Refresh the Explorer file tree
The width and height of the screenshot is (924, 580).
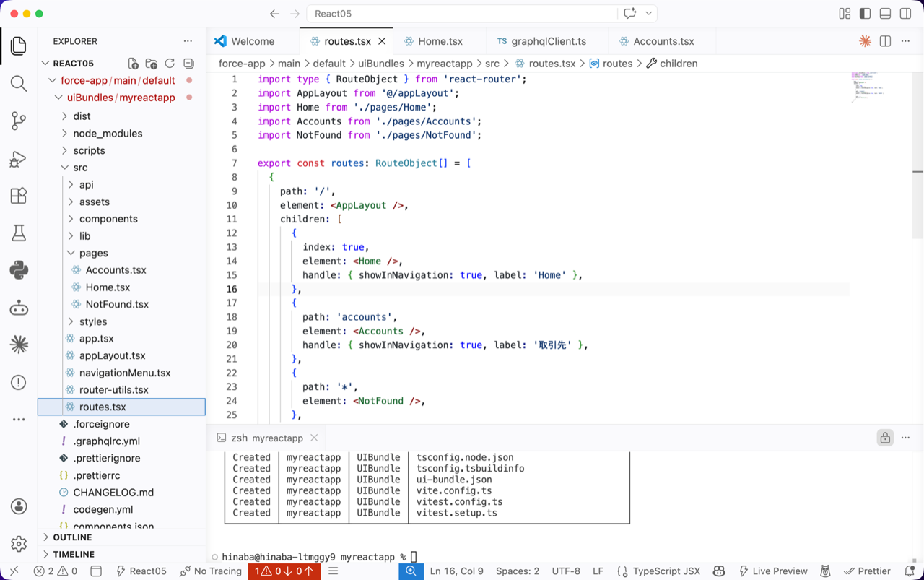coord(170,64)
